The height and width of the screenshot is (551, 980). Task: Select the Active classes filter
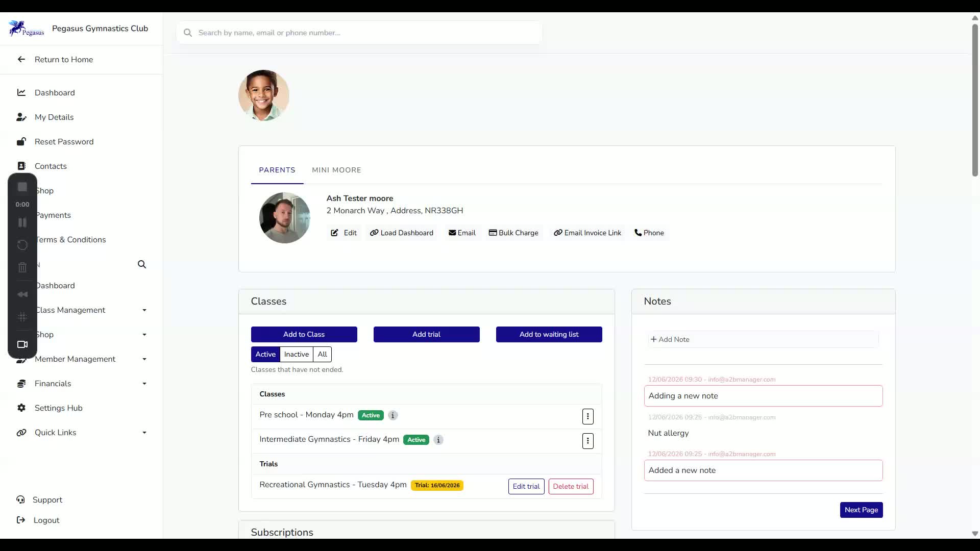(265, 354)
